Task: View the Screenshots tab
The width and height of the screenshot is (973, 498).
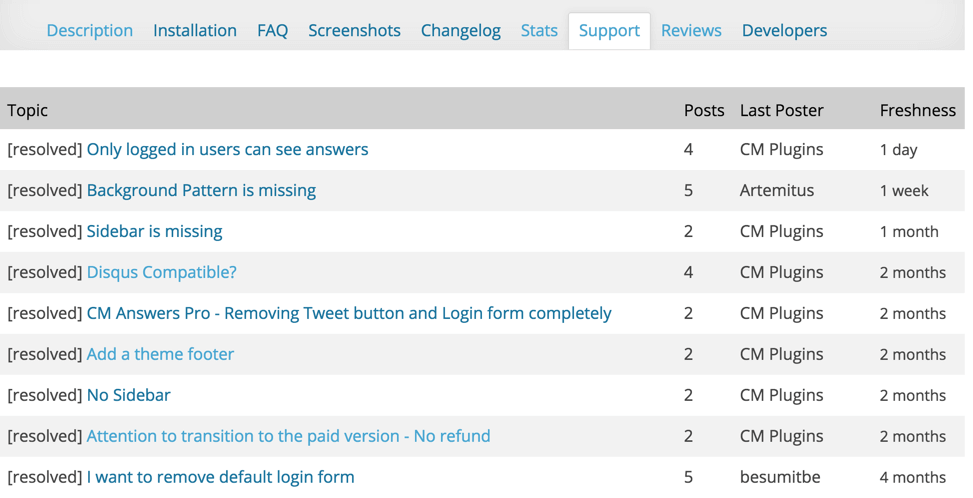Action: pyautogui.click(x=354, y=30)
